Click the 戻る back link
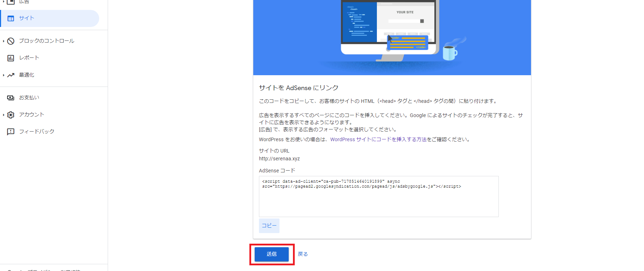Image resolution: width=644 pixels, height=271 pixels. tap(303, 254)
